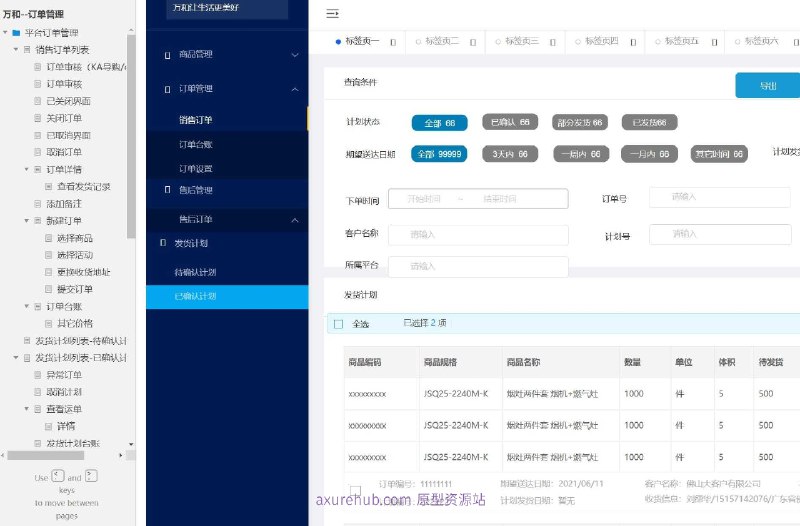Close the 标签页一 tab via its icon
This screenshot has height=526, width=800.
click(393, 42)
